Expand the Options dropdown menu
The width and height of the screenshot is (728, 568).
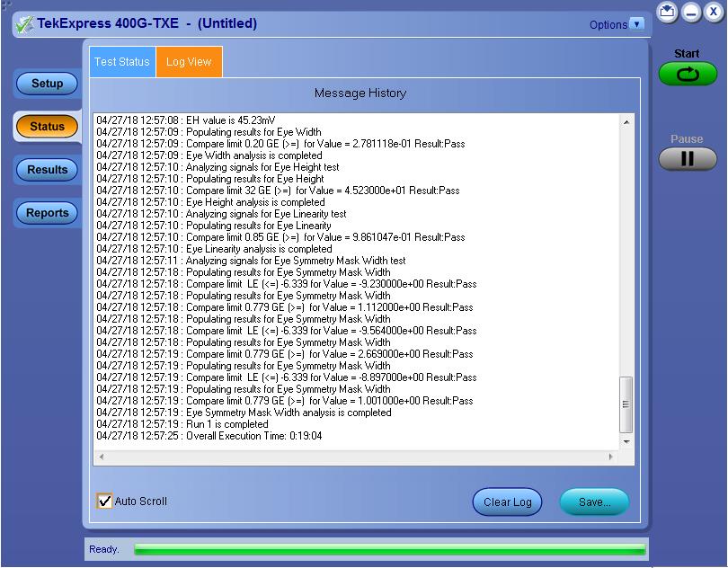637,24
